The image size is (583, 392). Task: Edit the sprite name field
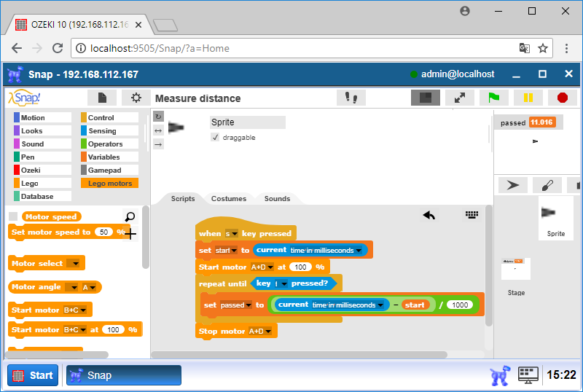[x=248, y=122]
